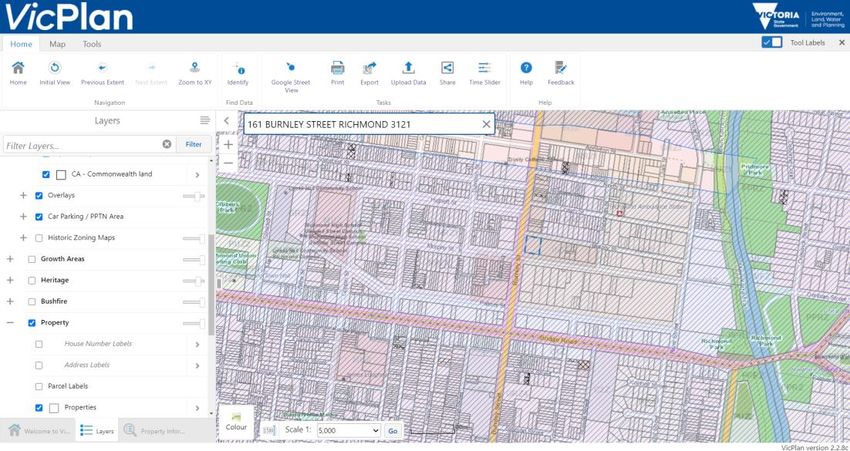This screenshot has width=850, height=451.
Task: Open the Time Slider tool
Action: pyautogui.click(x=484, y=68)
